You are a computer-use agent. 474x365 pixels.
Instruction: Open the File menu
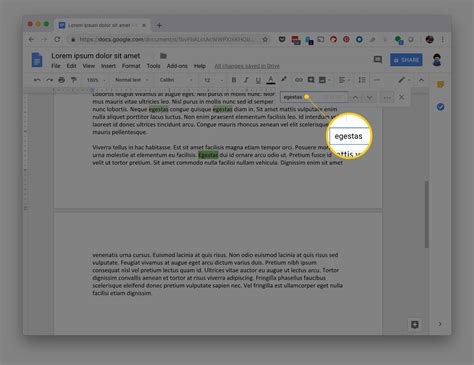tap(56, 66)
